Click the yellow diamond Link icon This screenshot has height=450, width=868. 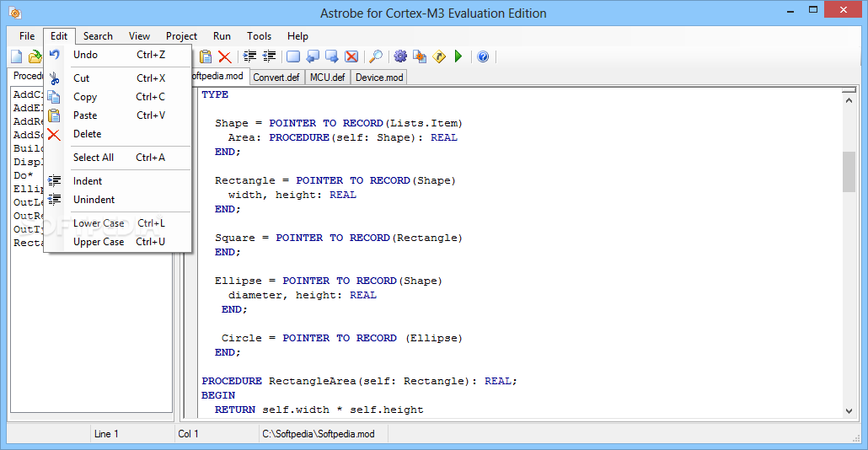439,56
